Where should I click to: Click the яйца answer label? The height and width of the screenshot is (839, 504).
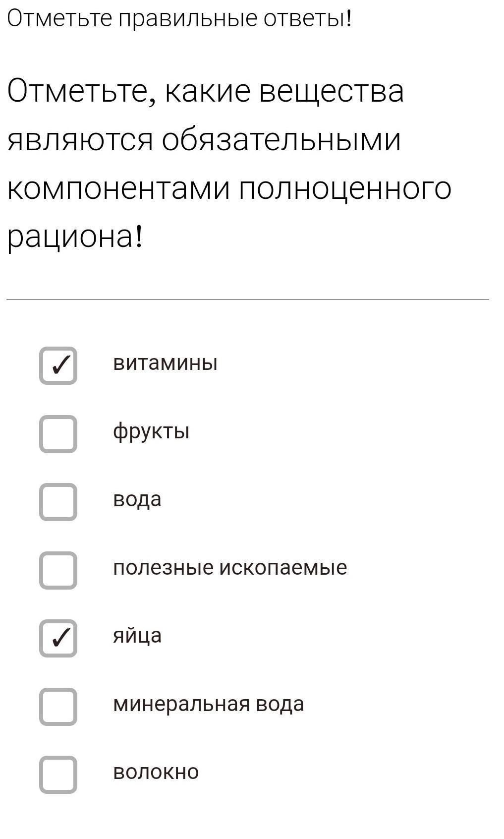pyautogui.click(x=137, y=636)
